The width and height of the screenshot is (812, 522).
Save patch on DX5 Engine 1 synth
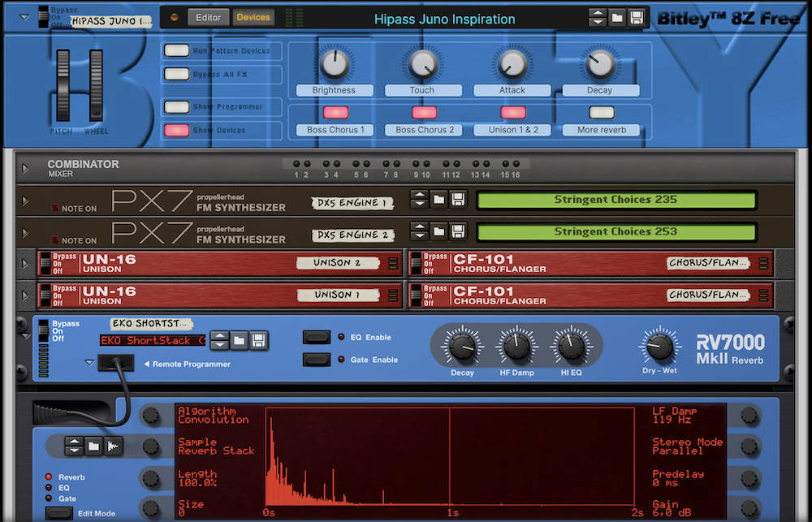pyautogui.click(x=458, y=200)
